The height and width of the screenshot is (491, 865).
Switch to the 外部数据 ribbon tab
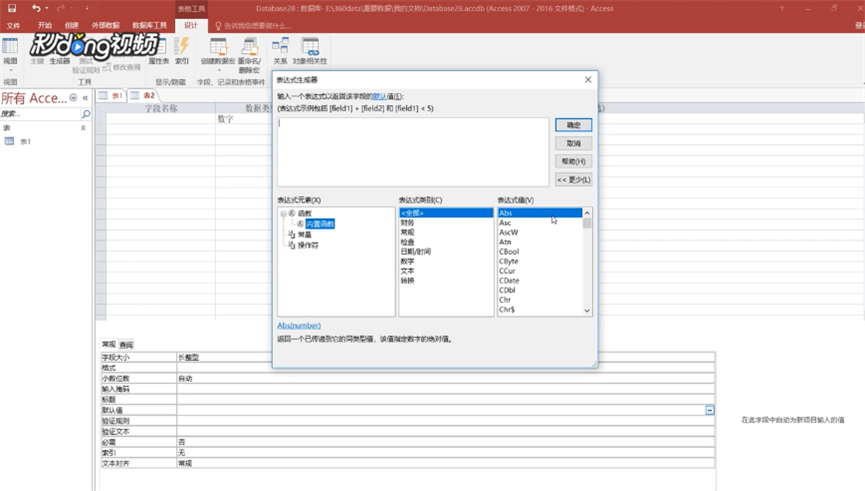(x=105, y=25)
